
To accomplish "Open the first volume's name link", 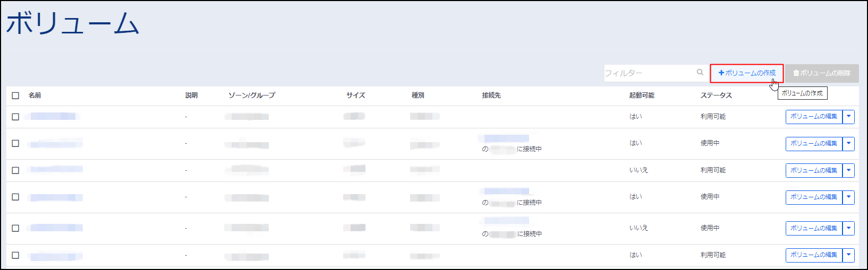I will click(x=53, y=116).
